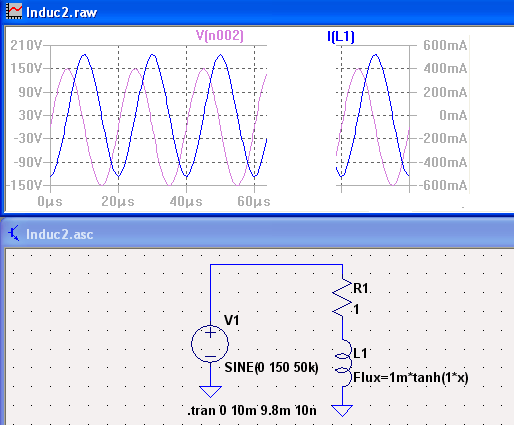Click the Induc2.asc schematic transistor icon

tap(14, 233)
